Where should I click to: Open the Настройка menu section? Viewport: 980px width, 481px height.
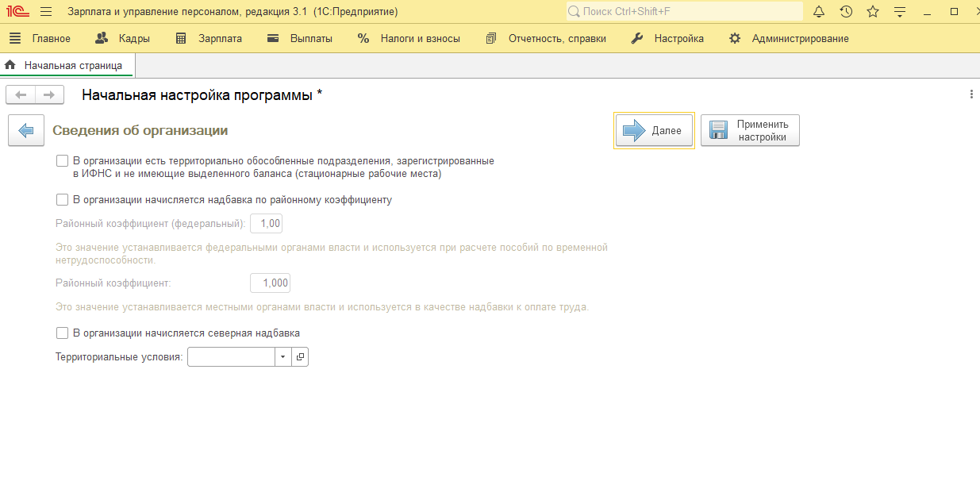click(x=679, y=38)
